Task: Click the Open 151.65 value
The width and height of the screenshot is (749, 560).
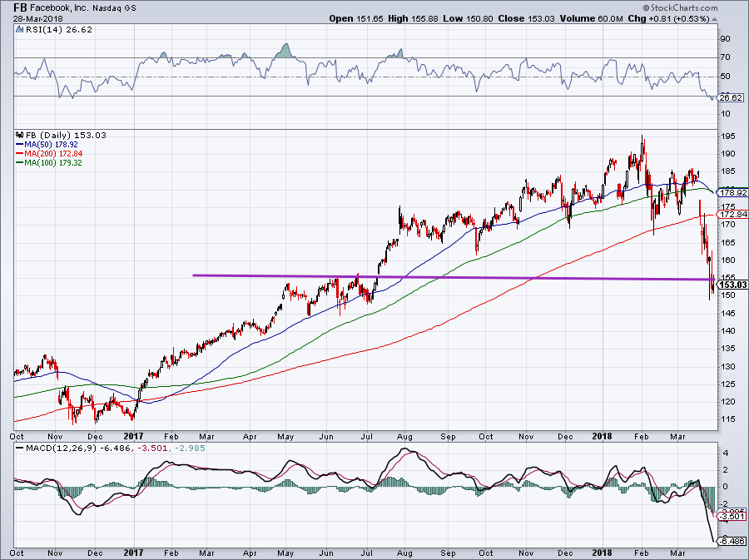Action: click(356, 19)
